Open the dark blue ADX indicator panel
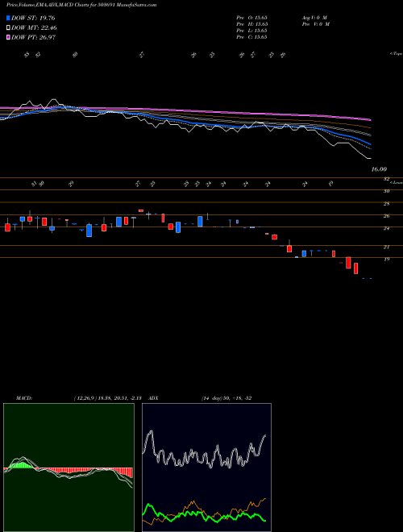Image resolution: width=403 pixels, height=532 pixels. point(206,468)
